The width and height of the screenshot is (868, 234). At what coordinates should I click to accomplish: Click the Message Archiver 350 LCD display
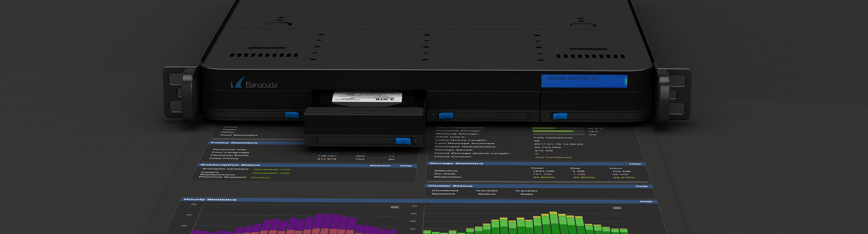pos(584,81)
